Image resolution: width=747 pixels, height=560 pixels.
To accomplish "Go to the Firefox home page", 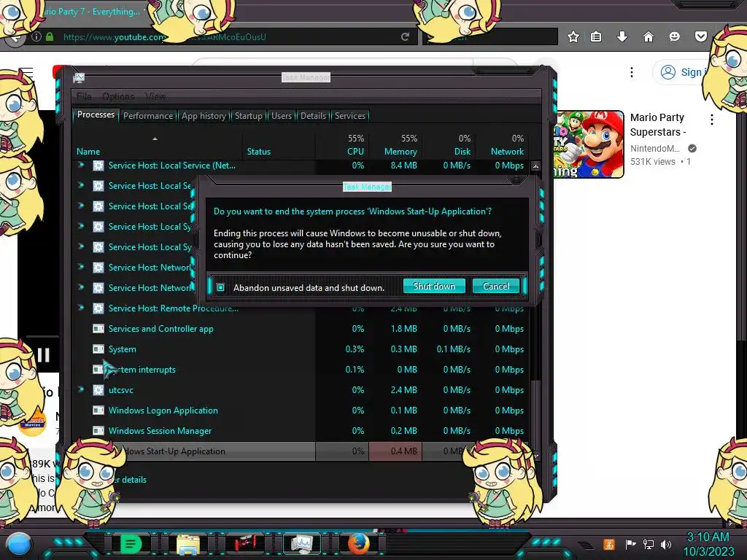I will coord(648,36).
